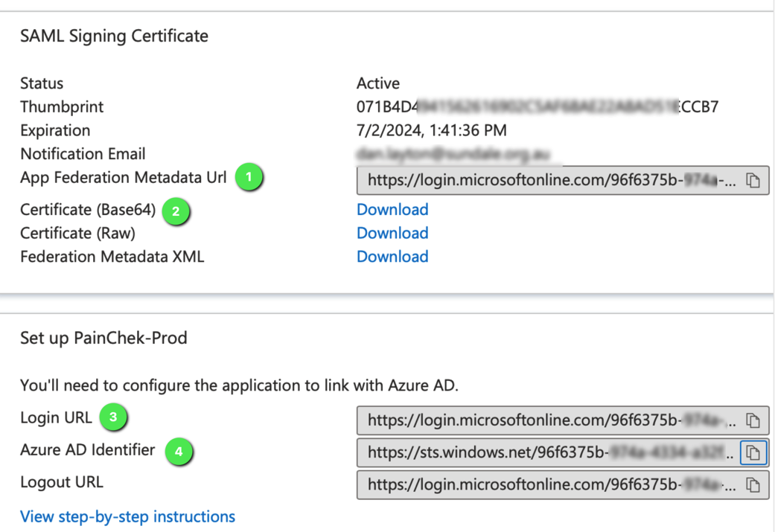Viewport: 775px width, 532px height.
Task: Select the expiration date 7/2/2024, 1:41:36 PM
Action: (x=432, y=130)
